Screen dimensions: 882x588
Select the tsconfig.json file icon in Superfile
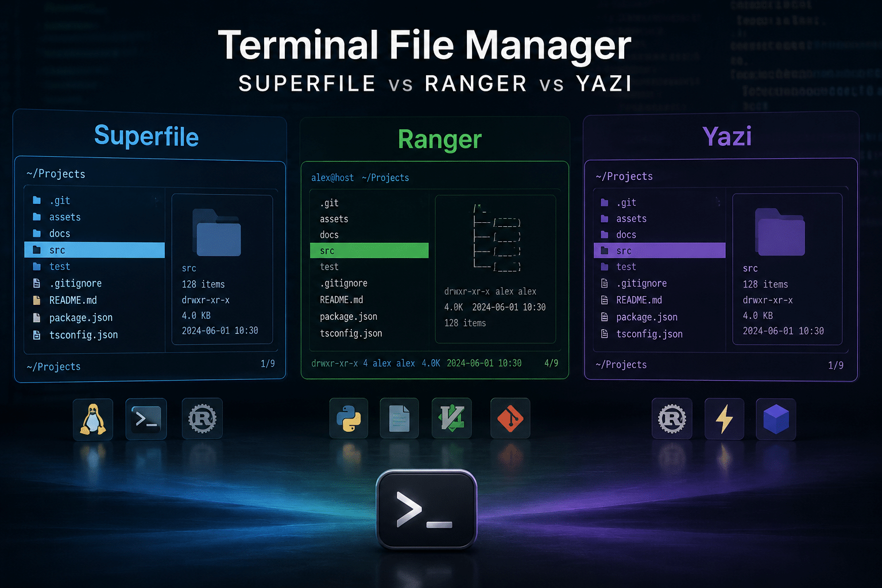(37, 335)
